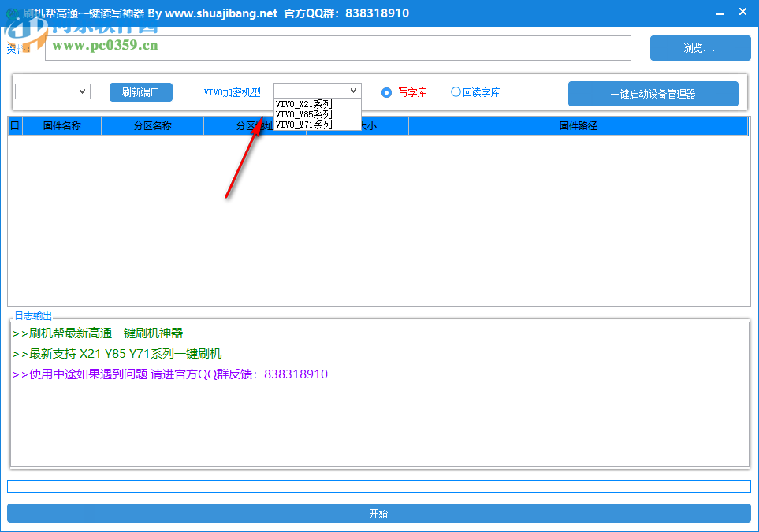
Task: Select the 写字库 radio option
Action: coord(387,92)
